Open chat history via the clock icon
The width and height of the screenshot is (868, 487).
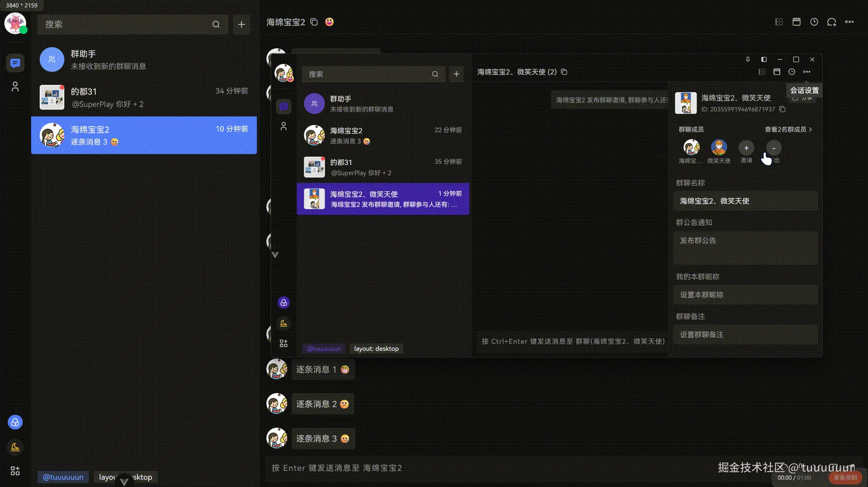pos(815,22)
